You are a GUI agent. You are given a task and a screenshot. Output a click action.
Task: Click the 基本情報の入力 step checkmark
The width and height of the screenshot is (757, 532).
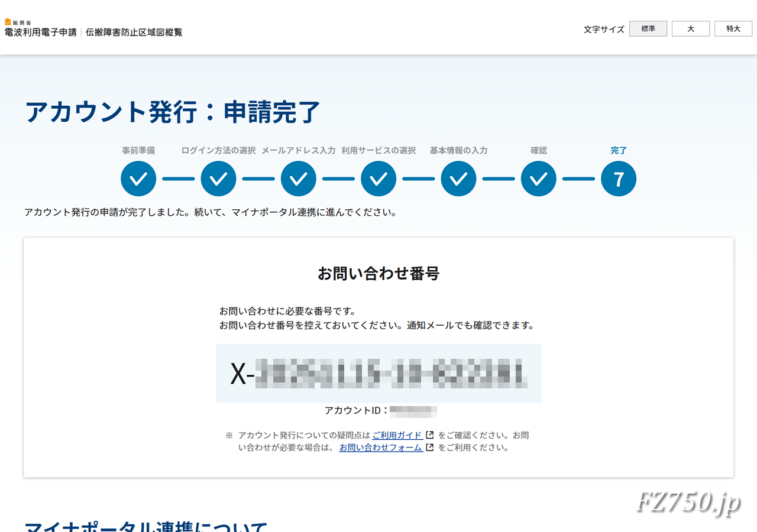[458, 179]
